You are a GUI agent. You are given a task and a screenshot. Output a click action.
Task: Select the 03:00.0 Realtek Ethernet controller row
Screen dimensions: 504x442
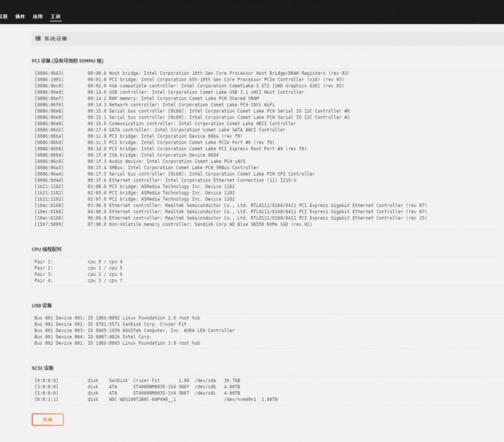pos(230,205)
